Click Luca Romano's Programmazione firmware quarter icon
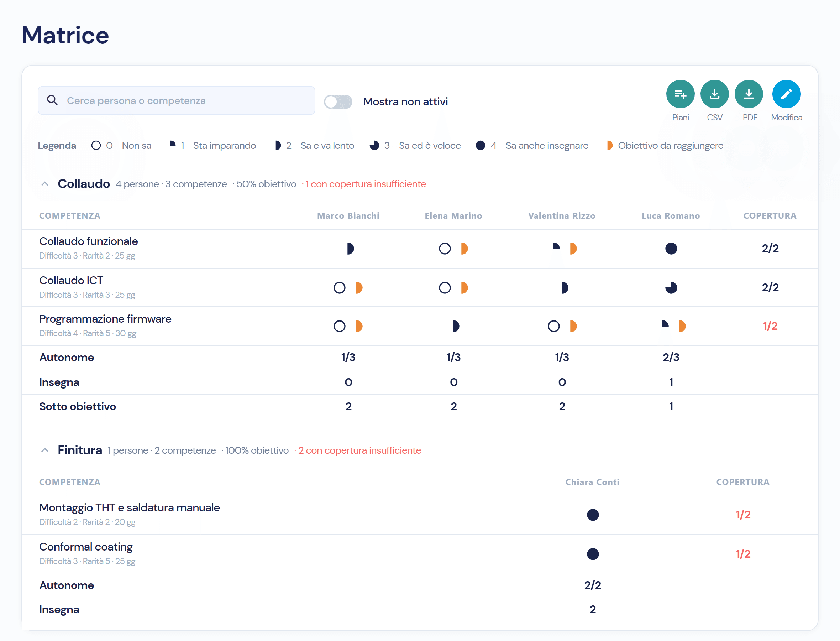 pos(665,324)
